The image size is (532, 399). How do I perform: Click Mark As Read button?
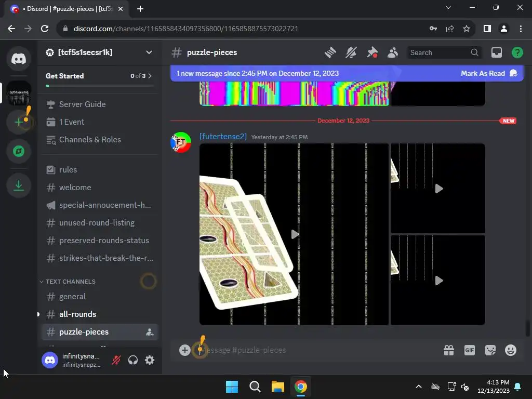488,73
